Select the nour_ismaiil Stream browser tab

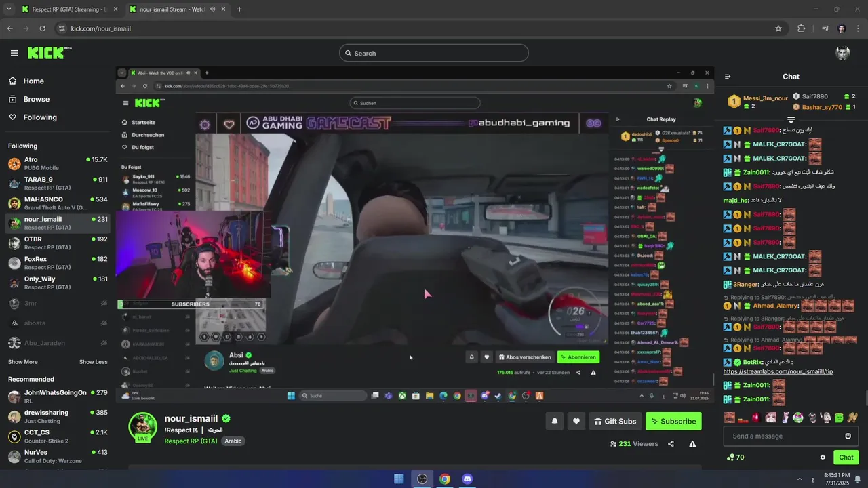pyautogui.click(x=176, y=9)
